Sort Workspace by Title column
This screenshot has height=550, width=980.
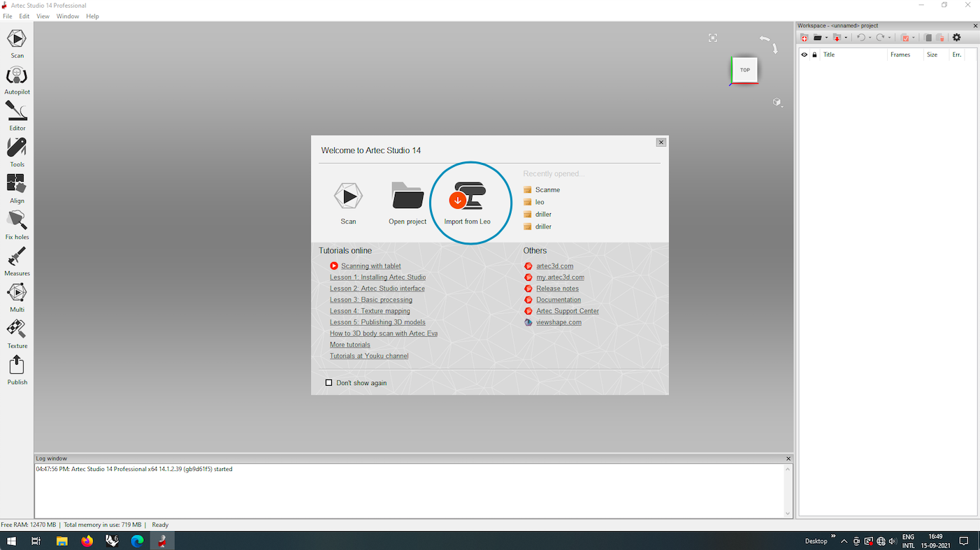pyautogui.click(x=853, y=55)
